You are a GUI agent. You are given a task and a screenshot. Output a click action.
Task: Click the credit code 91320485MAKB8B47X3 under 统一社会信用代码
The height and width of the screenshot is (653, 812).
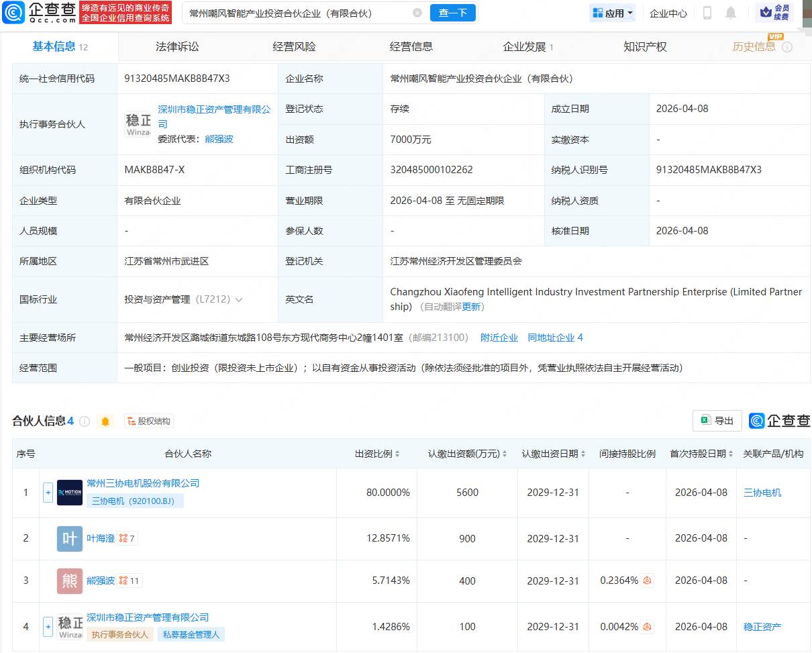[177, 79]
